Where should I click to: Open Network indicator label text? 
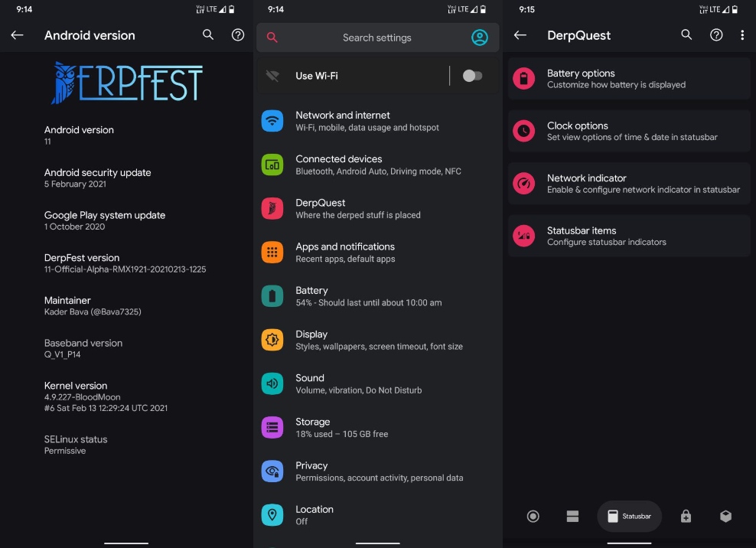pos(586,178)
